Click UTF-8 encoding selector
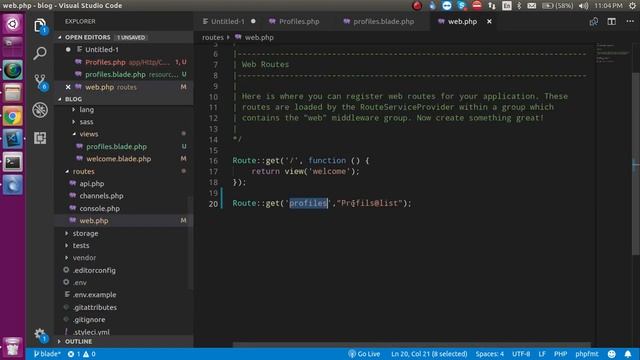Screen dimensions: 640x360 click(x=521, y=354)
